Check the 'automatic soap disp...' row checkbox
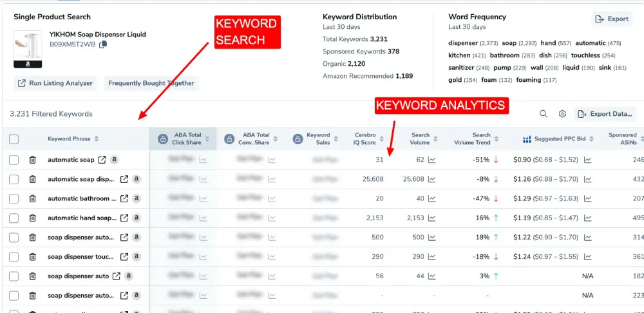The image size is (644, 313). 14,179
